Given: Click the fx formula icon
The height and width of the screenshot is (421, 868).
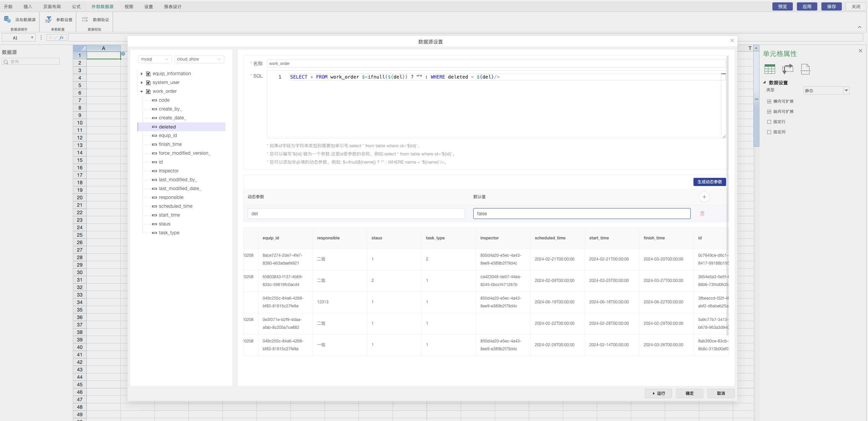Looking at the screenshot, I should coord(62,38).
